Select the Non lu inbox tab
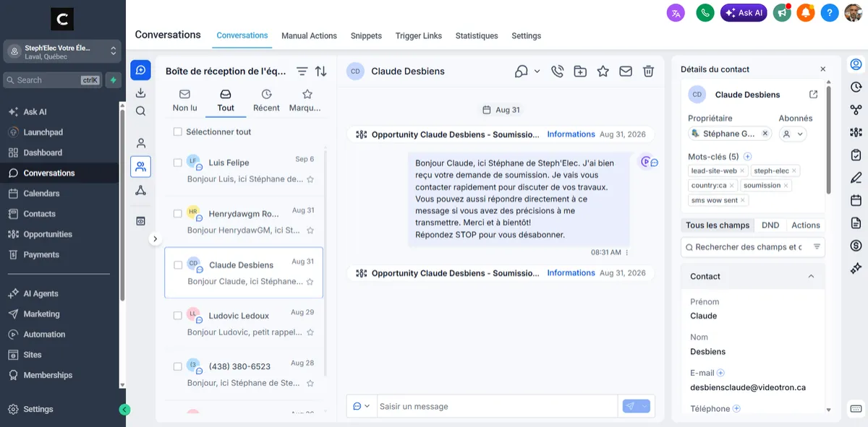This screenshot has width=868, height=427. (x=185, y=100)
